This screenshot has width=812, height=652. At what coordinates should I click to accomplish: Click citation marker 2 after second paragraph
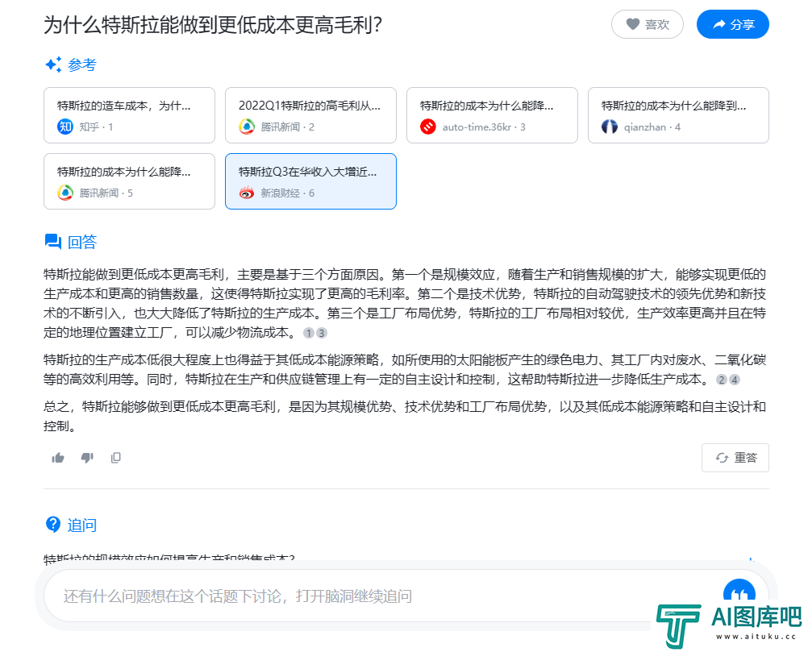click(722, 380)
